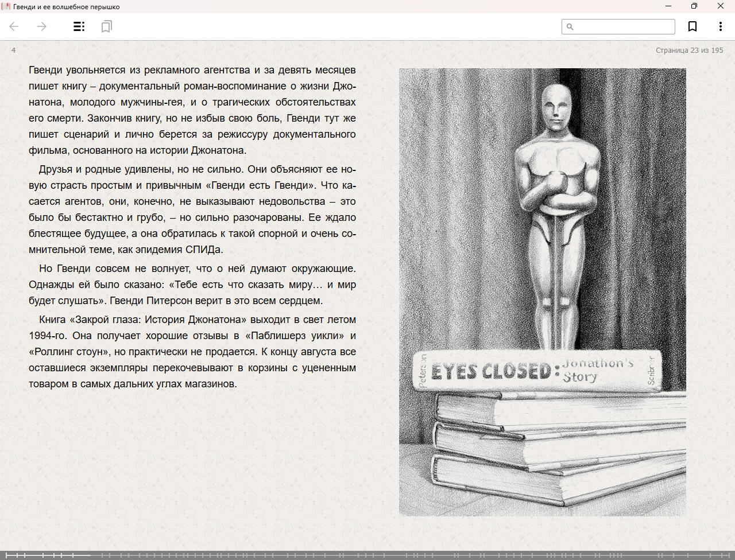Go back to the previous page
The height and width of the screenshot is (560, 735).
pos(14,26)
